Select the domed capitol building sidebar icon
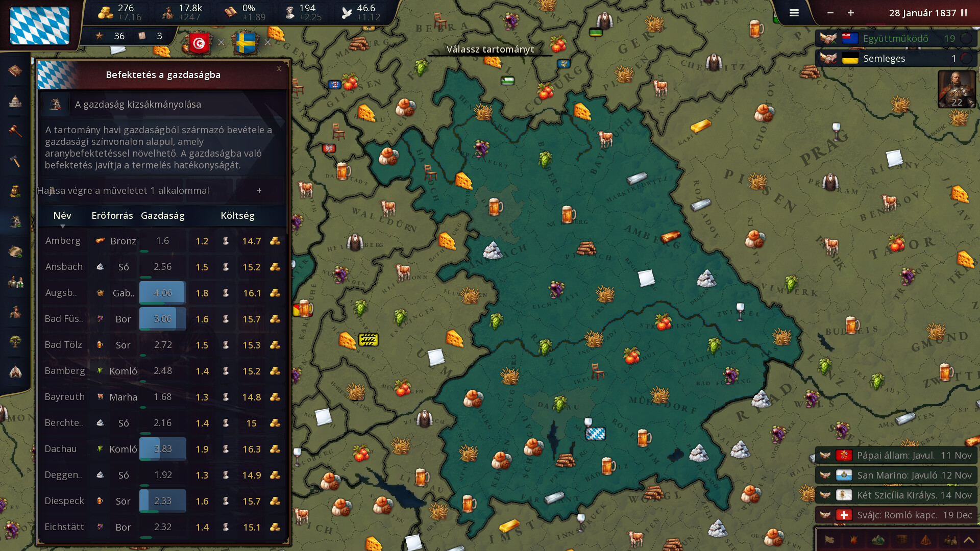Image resolution: width=980 pixels, height=551 pixels. click(15, 101)
